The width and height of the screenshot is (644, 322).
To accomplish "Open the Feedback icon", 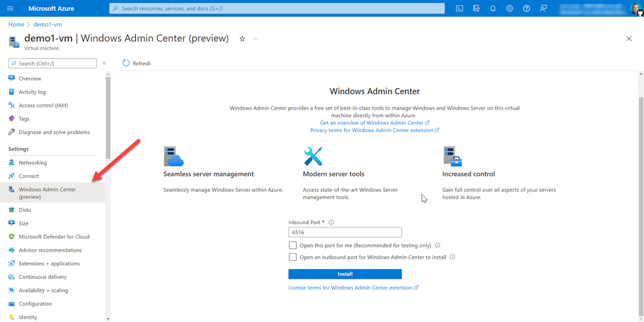I will (543, 8).
